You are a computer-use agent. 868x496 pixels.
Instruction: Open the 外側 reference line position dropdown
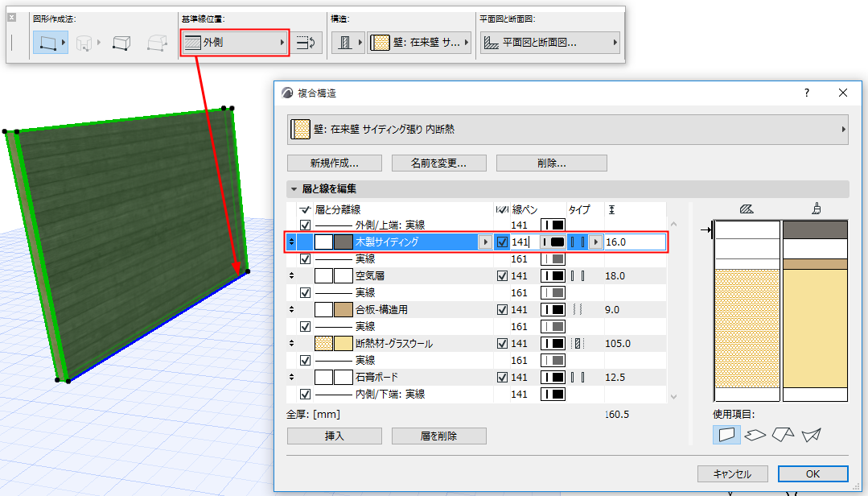[234, 43]
